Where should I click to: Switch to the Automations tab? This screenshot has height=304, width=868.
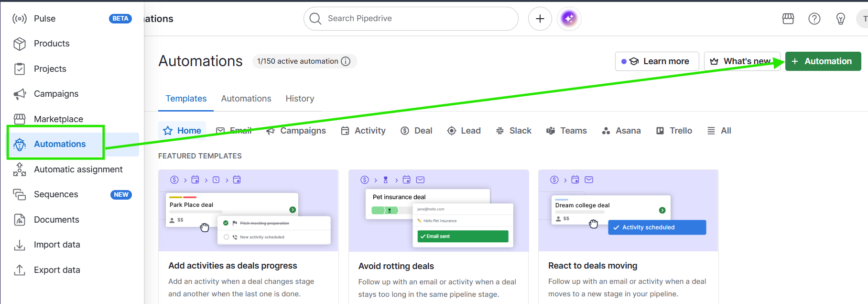point(246,99)
